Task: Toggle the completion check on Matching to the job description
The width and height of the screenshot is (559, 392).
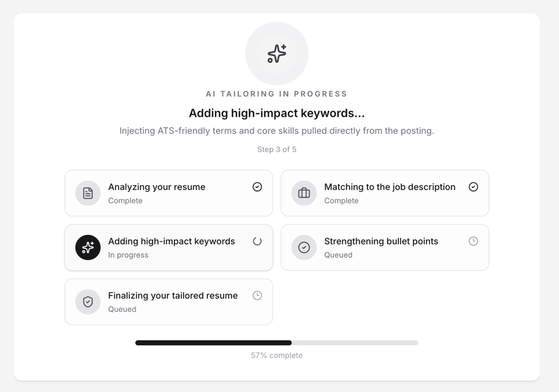Action: [x=473, y=187]
